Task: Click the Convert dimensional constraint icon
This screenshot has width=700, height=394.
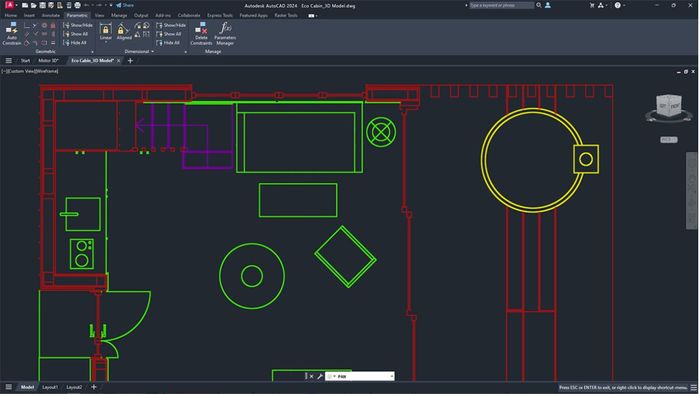Action: click(x=146, y=34)
